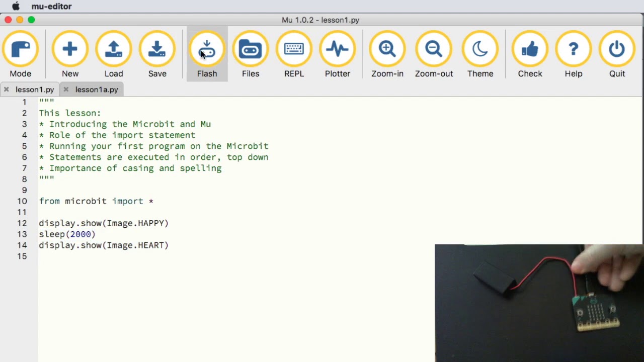The image size is (644, 362).
Task: Click the green full-screen window button
Action: pos(31,20)
